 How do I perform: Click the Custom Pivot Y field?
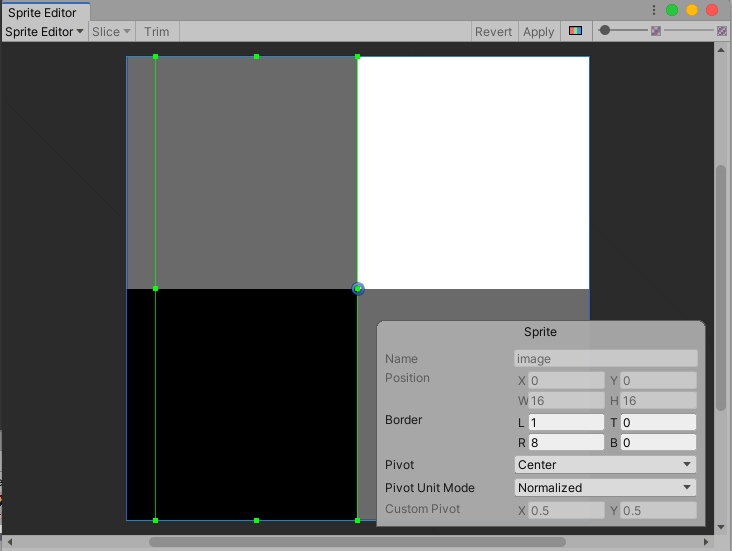tap(658, 510)
